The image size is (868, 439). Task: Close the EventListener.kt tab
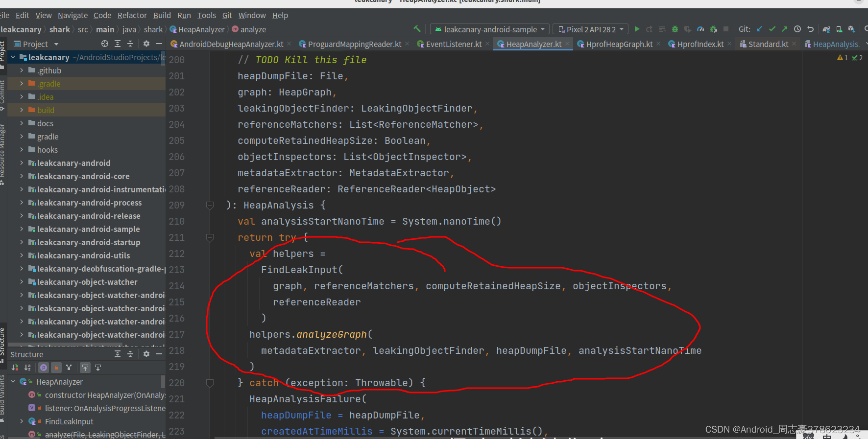(x=487, y=44)
